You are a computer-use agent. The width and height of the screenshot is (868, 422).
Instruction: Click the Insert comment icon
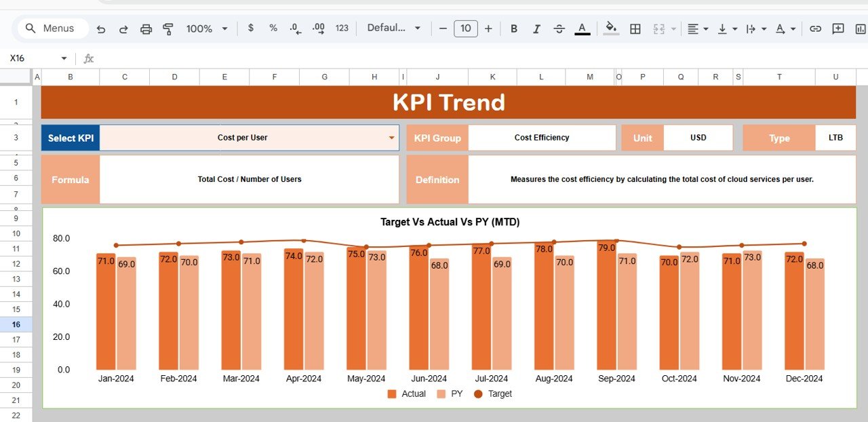(x=838, y=28)
